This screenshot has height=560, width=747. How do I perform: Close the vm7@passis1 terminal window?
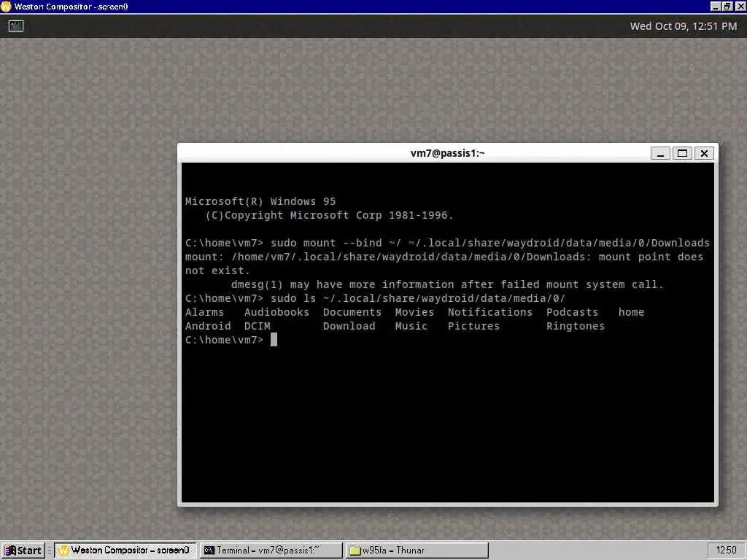click(x=704, y=153)
